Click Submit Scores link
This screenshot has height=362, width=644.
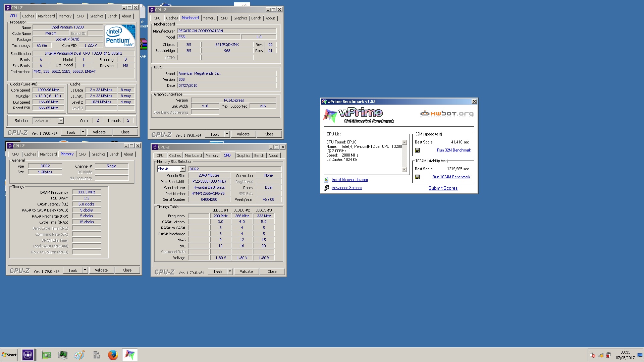click(443, 188)
